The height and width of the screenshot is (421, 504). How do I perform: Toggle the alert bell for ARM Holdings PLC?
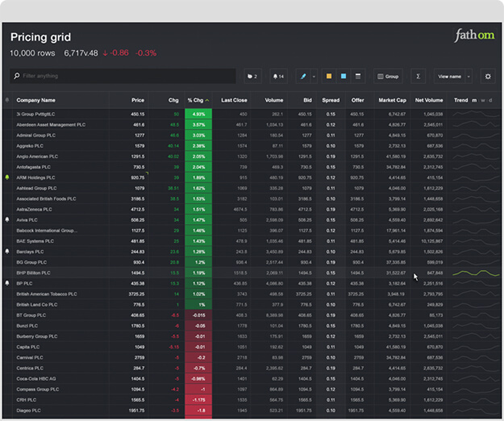(x=8, y=177)
